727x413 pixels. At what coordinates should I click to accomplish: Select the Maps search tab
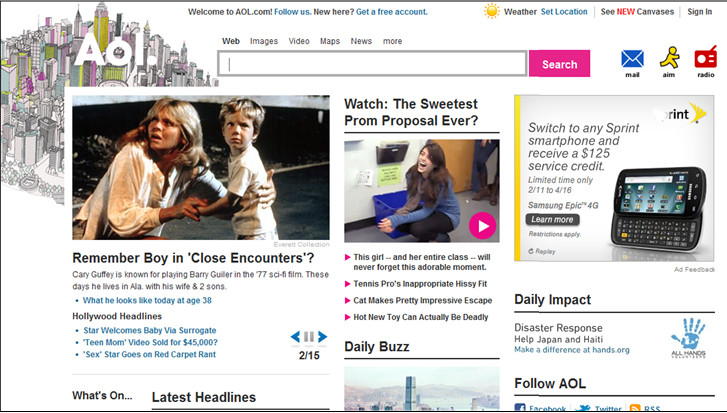(330, 41)
